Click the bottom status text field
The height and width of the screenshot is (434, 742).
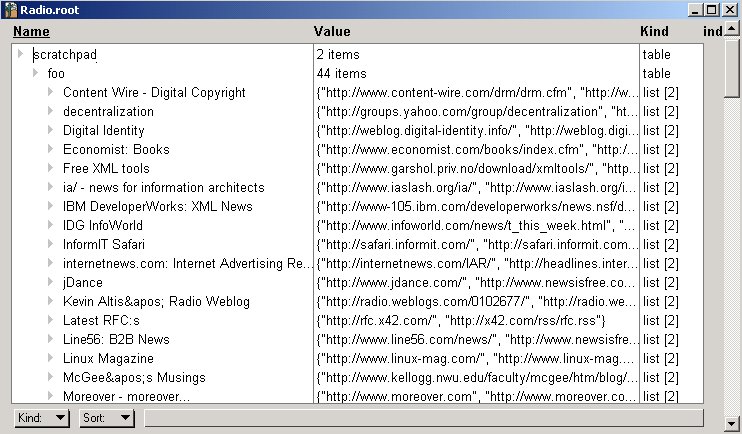click(424, 418)
